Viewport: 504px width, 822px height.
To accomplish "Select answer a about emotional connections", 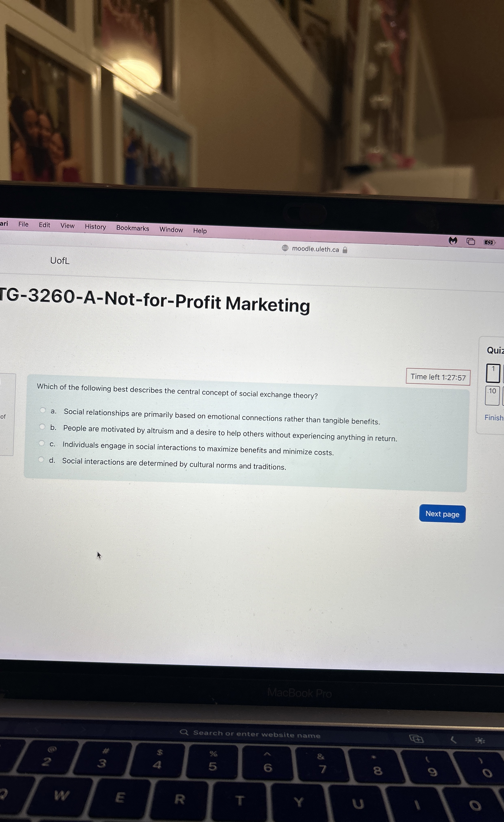I will point(43,410).
